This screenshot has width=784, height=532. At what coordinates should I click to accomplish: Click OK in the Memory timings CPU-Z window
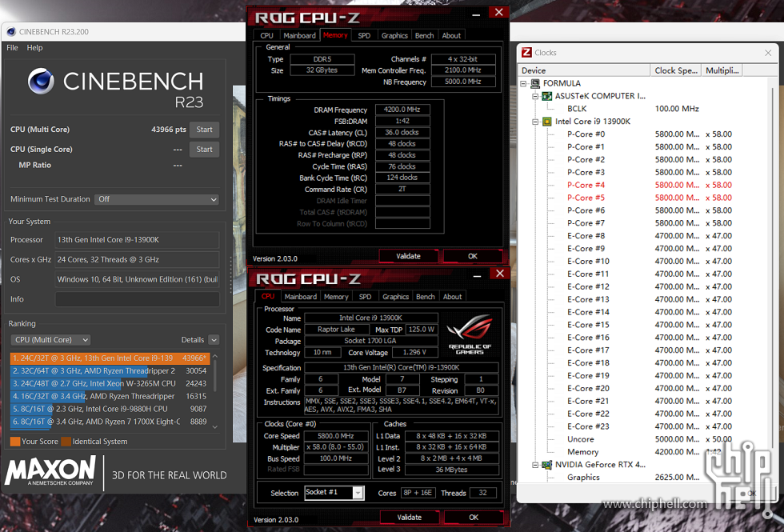tap(473, 256)
